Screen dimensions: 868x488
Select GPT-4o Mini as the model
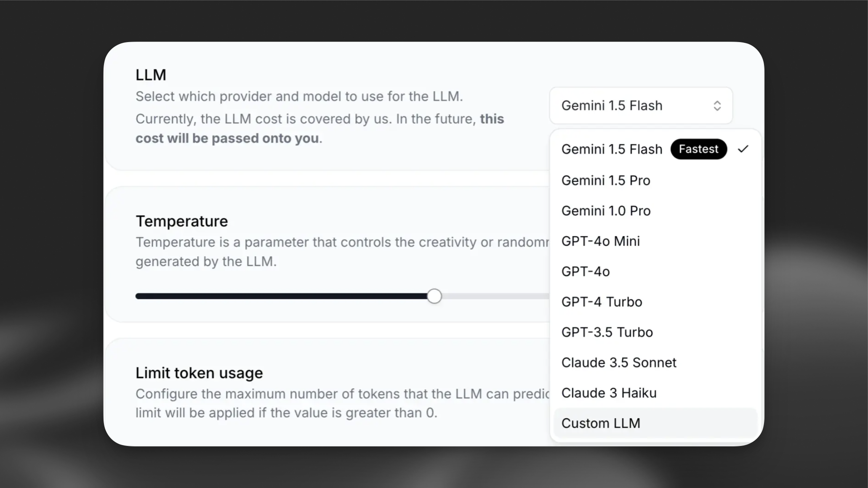tap(600, 241)
